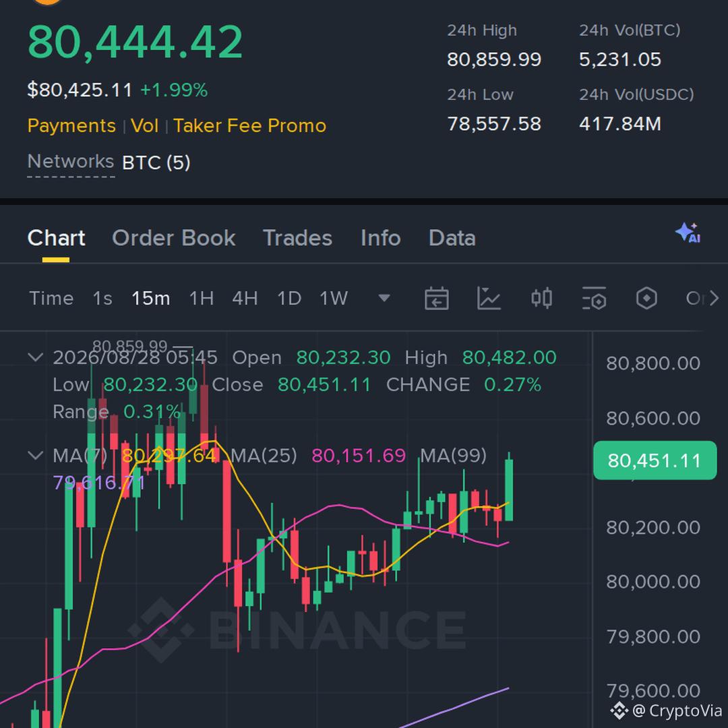Collapse the MA indicator values row
The image size is (728, 728).
pyautogui.click(x=36, y=455)
